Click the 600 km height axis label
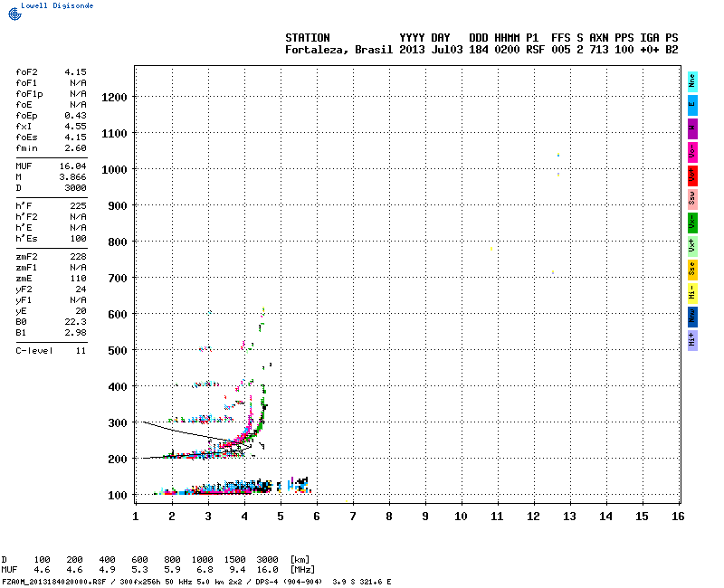724x588 pixels. pyautogui.click(x=118, y=315)
